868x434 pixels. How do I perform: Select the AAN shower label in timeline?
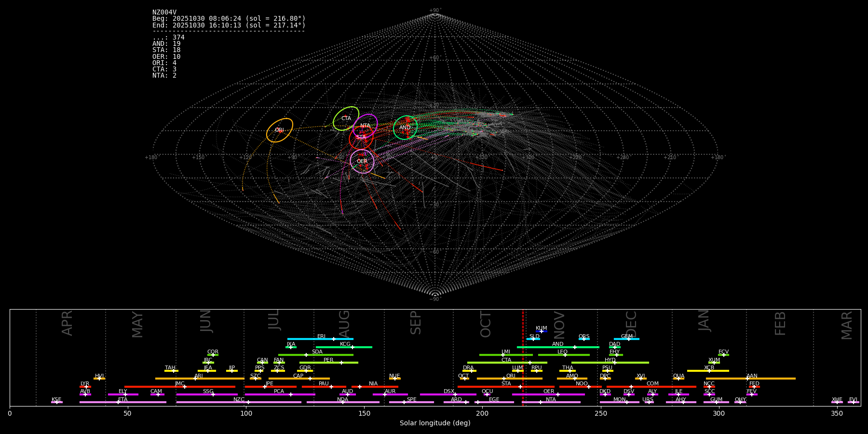point(752,376)
